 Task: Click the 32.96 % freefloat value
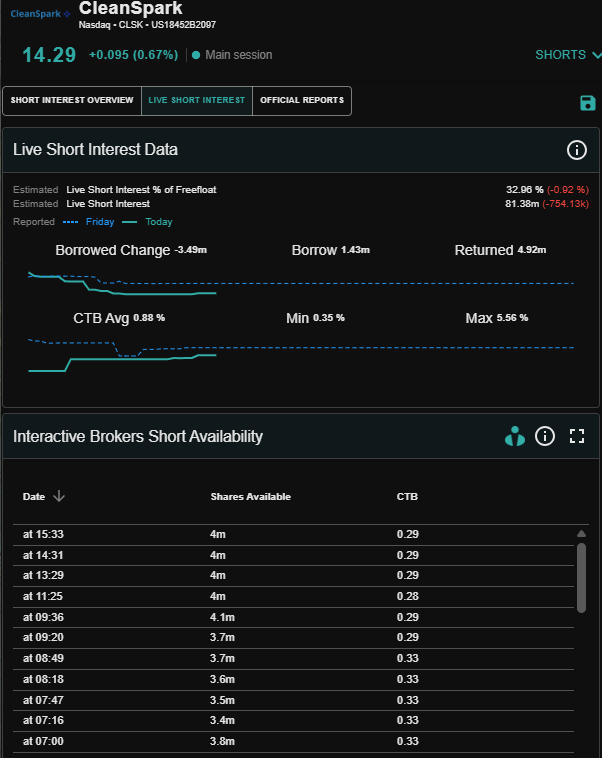pyautogui.click(x=525, y=190)
